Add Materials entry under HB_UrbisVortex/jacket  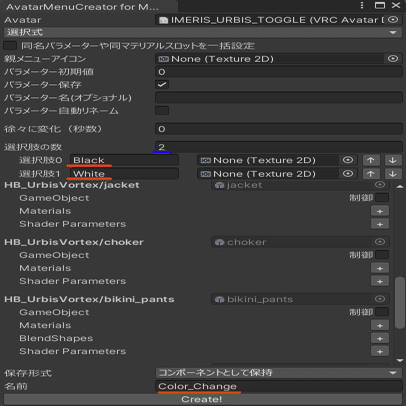coord(380,211)
